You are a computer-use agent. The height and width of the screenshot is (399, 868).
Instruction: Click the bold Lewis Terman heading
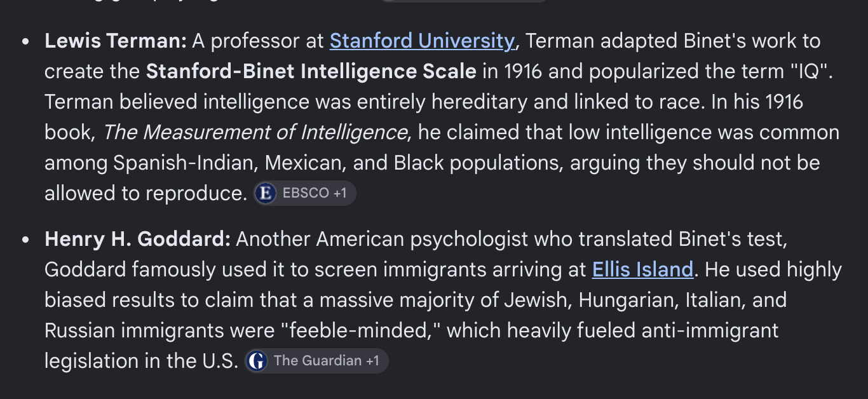click(116, 41)
